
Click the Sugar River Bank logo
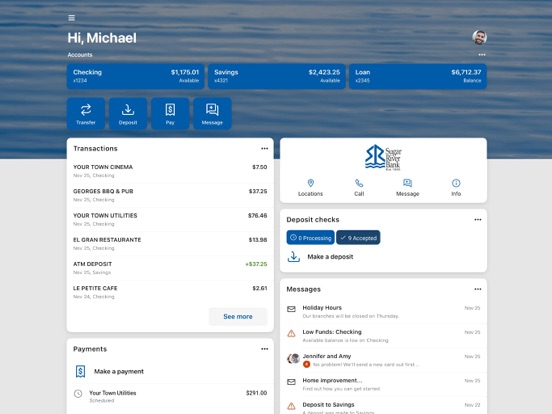tap(383, 157)
